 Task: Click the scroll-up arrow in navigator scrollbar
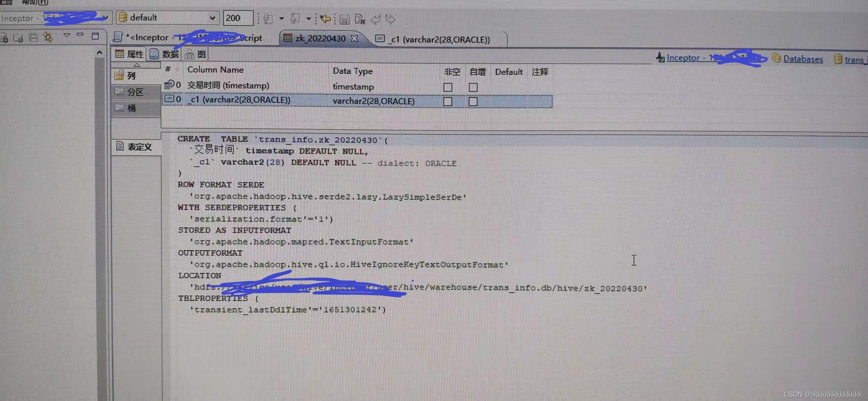click(99, 53)
